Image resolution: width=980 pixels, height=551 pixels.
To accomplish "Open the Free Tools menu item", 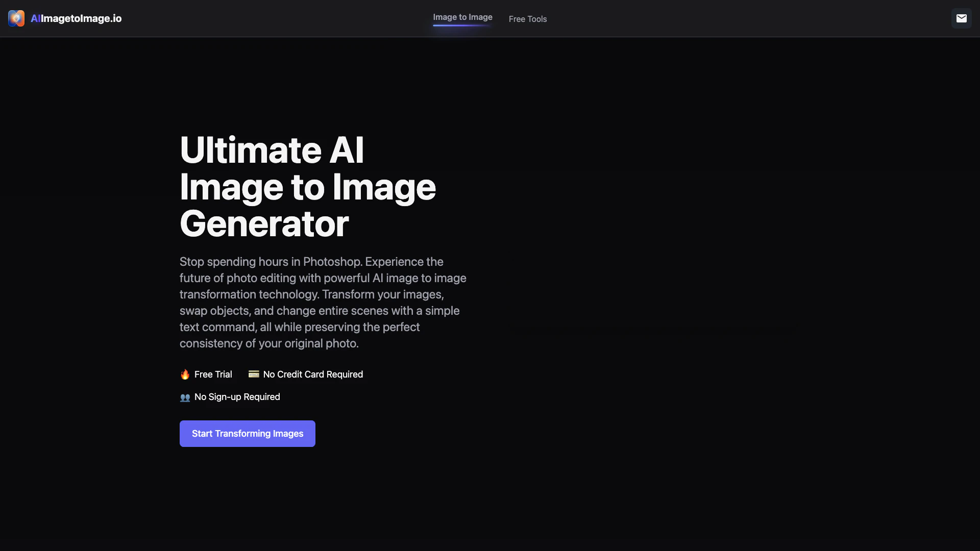I will [x=527, y=19].
